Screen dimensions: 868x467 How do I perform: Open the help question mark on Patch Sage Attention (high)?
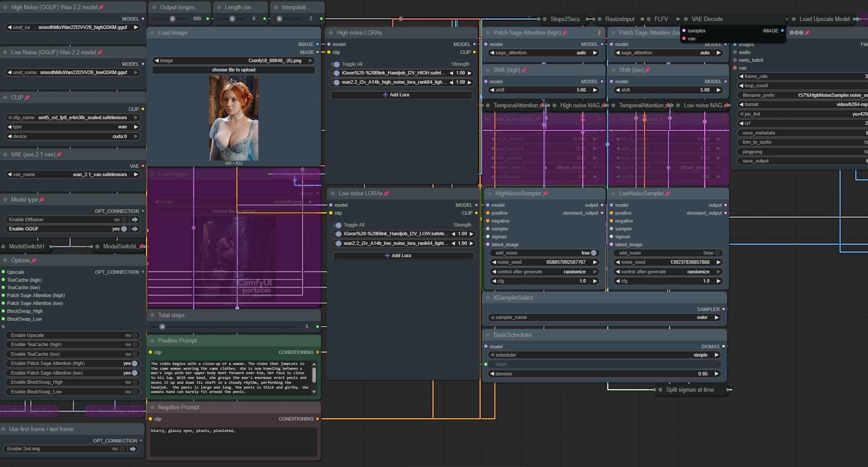[x=599, y=33]
